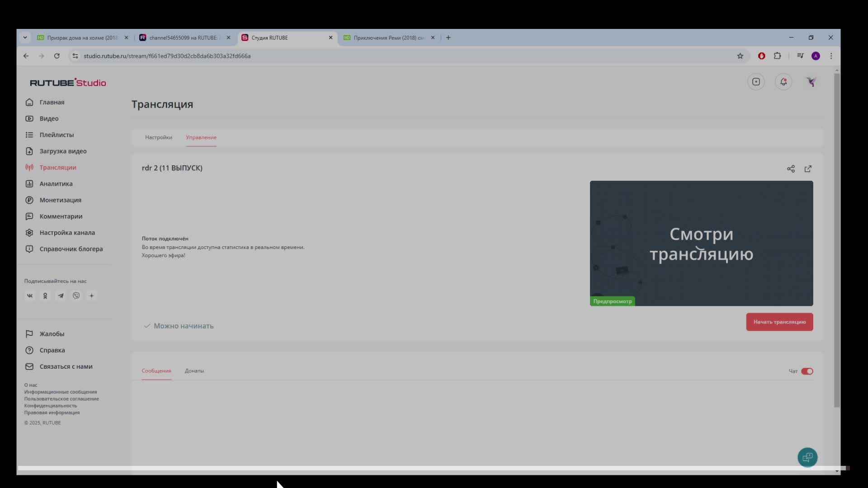Open the Chrome three-dot menu
The width and height of the screenshot is (868, 488).
(x=831, y=56)
